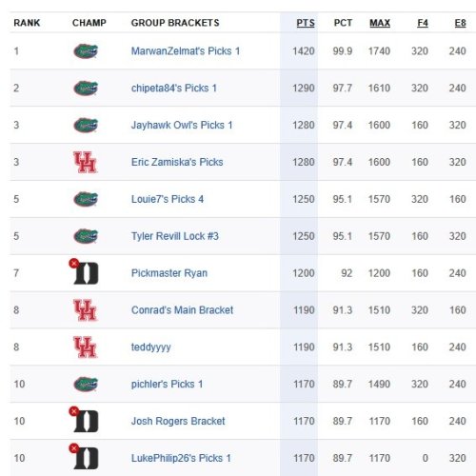Viewport: 476px width, 476px height.
Task: Click the red X badge on Josh Rogers Bracket's champ
Action: tap(74, 411)
